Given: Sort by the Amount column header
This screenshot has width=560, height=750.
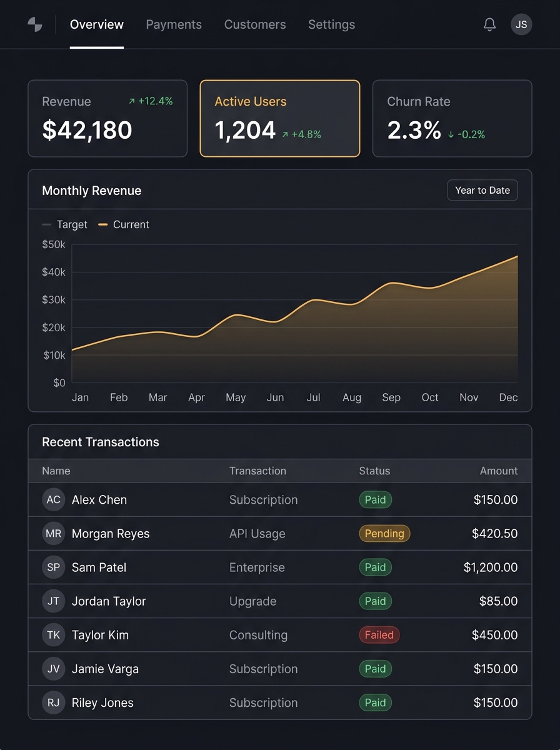Looking at the screenshot, I should 499,471.
